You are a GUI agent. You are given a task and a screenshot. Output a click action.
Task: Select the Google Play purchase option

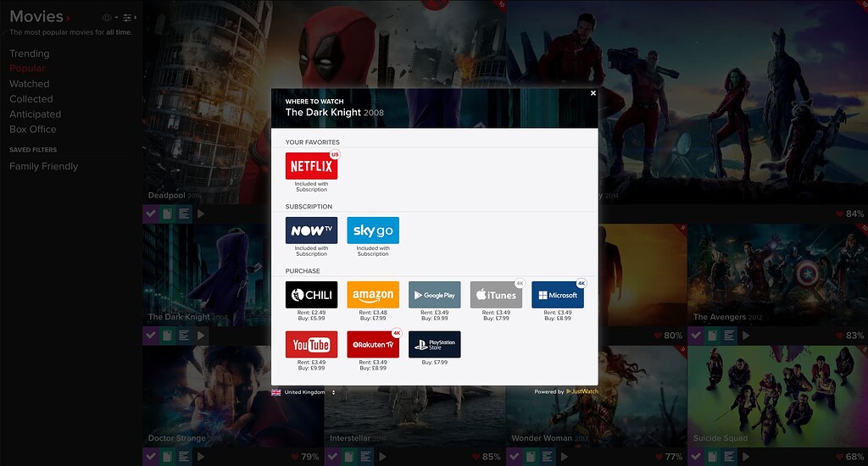(x=435, y=295)
